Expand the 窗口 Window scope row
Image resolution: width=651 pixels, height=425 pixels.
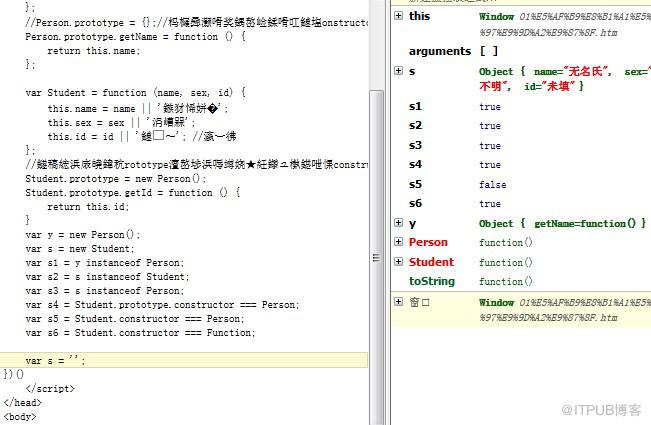click(x=399, y=302)
